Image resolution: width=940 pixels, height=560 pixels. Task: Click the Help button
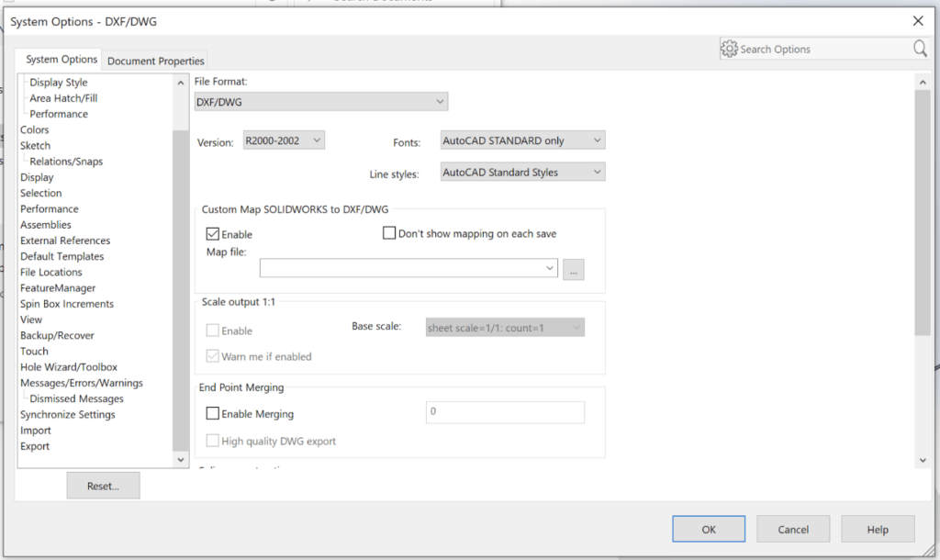click(x=878, y=529)
